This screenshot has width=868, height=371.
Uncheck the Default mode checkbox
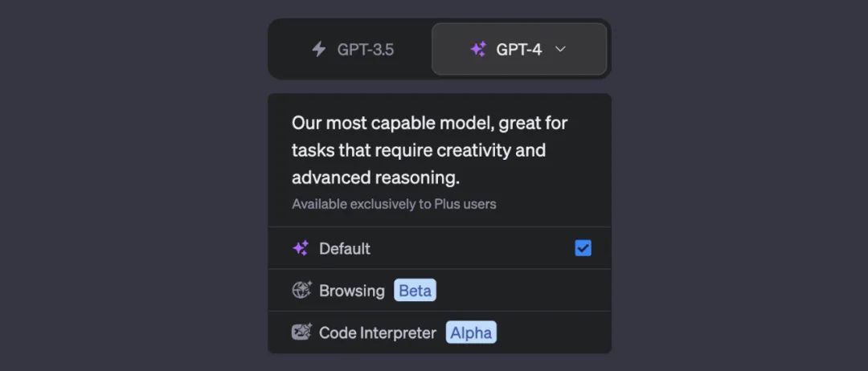point(583,249)
